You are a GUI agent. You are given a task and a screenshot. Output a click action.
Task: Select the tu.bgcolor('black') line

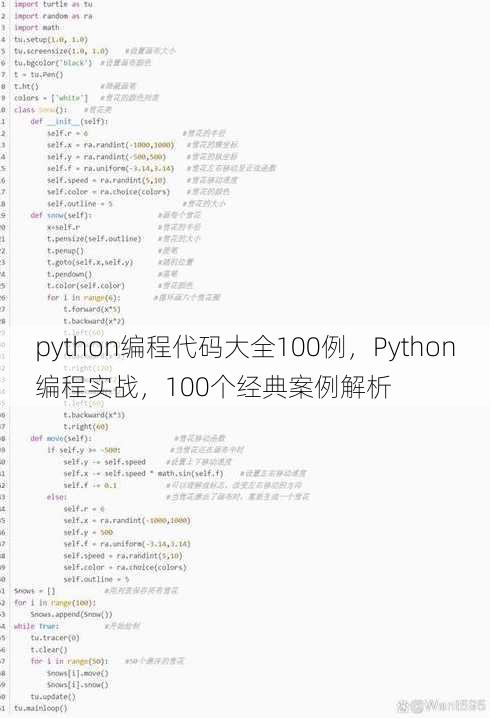pos(53,63)
